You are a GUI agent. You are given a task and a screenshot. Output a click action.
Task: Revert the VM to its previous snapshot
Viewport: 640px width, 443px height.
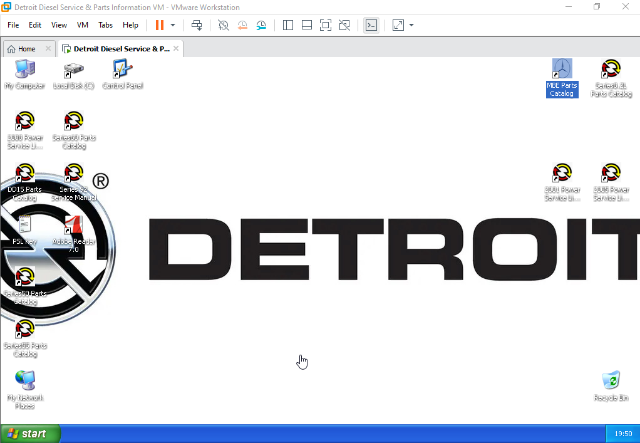point(242,25)
